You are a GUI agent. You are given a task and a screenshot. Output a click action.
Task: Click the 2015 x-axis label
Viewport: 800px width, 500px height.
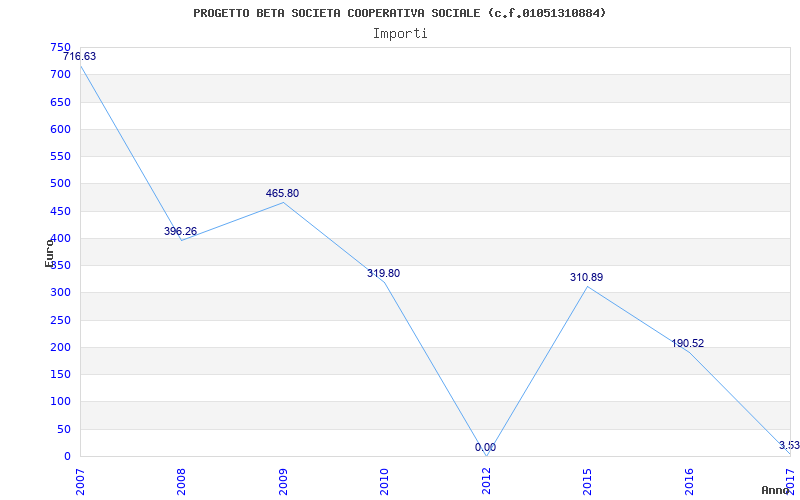pos(587,482)
